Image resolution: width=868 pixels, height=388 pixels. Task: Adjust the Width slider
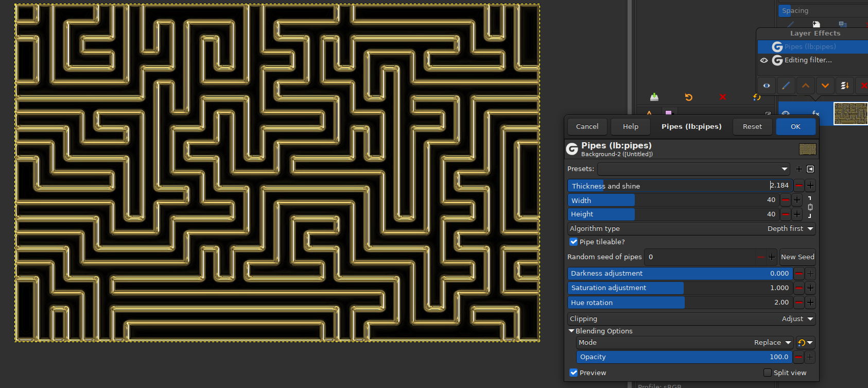pos(673,200)
